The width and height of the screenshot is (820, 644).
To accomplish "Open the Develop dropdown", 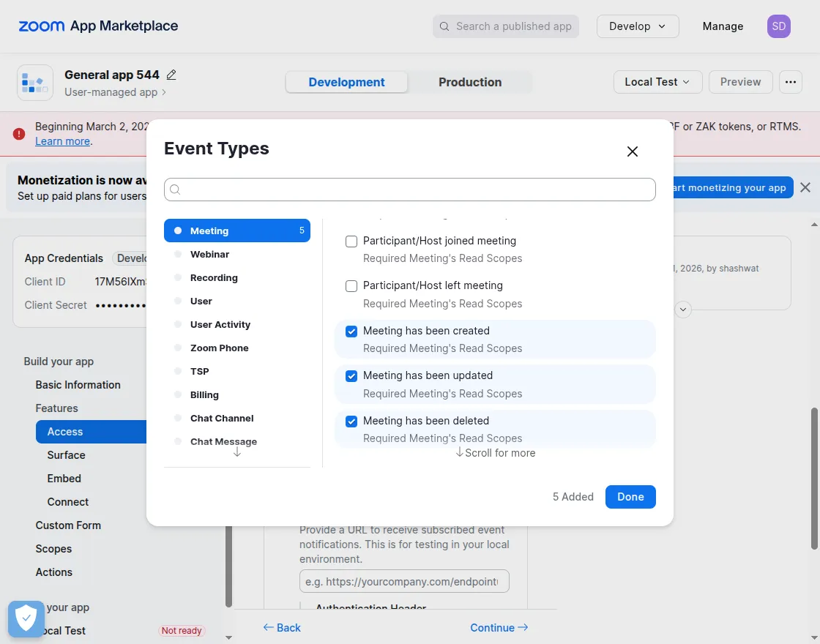I will click(638, 26).
